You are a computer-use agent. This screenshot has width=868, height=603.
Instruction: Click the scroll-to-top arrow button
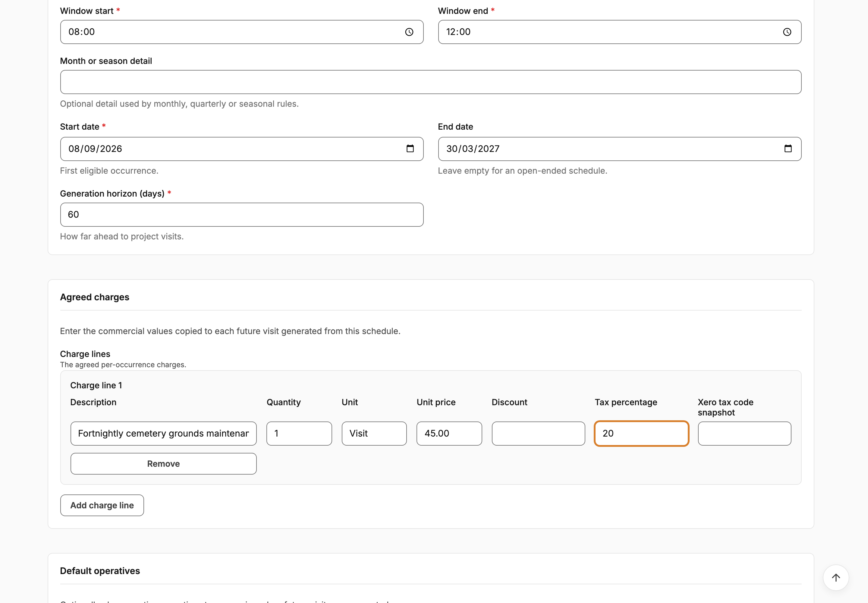[x=835, y=577]
